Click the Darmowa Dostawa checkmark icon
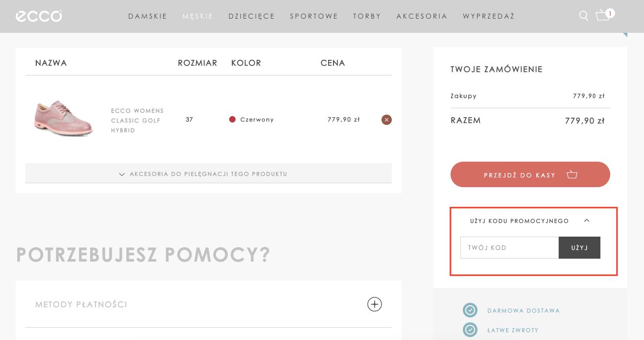 [x=470, y=310]
